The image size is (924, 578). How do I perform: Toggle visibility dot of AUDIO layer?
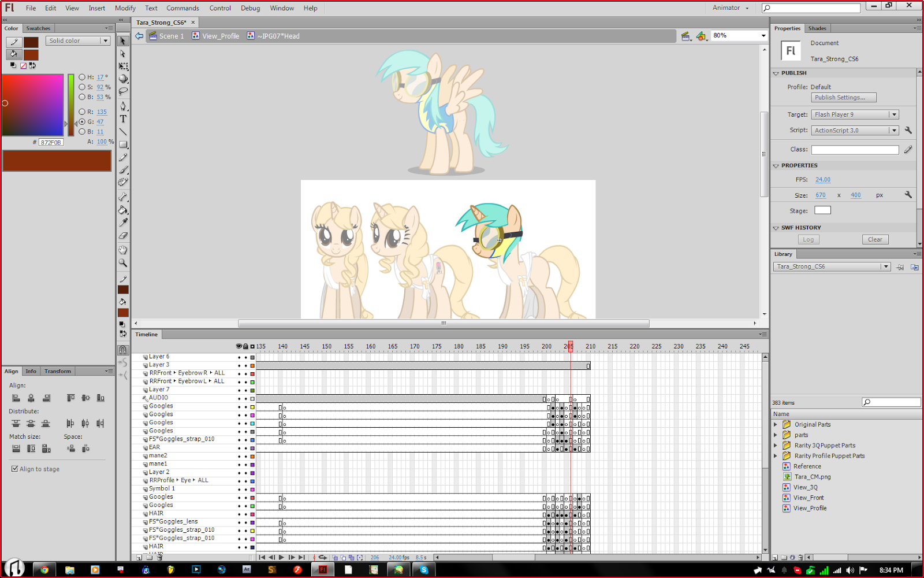(239, 398)
